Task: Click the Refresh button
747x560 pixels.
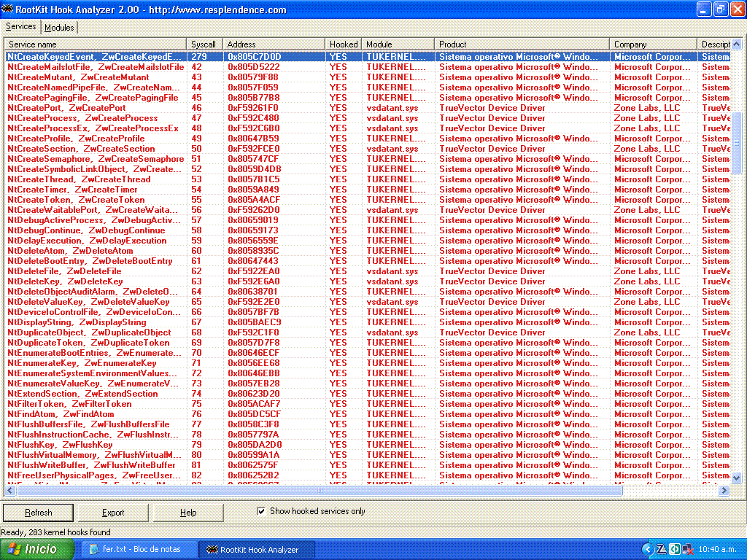Action: pos(38,513)
